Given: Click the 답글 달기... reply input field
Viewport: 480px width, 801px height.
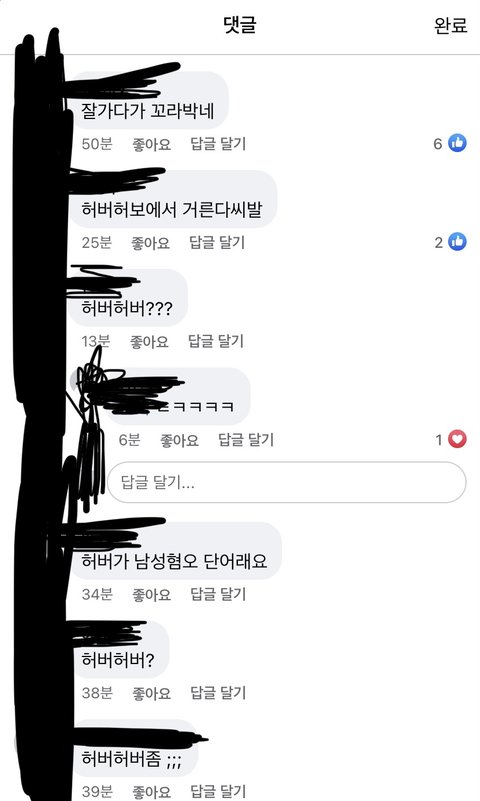Looking at the screenshot, I should point(286,482).
